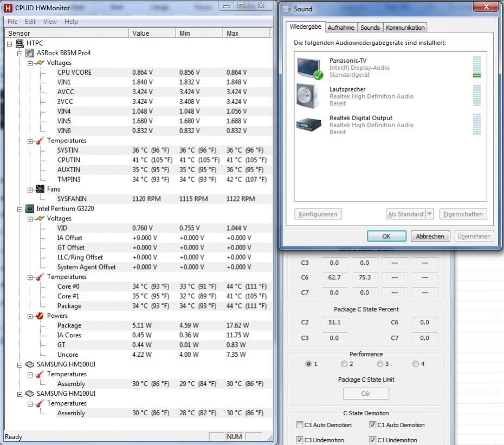The height and width of the screenshot is (445, 504).
Task: Enable the C3 Auto Demotion checkbox
Action: tap(299, 425)
